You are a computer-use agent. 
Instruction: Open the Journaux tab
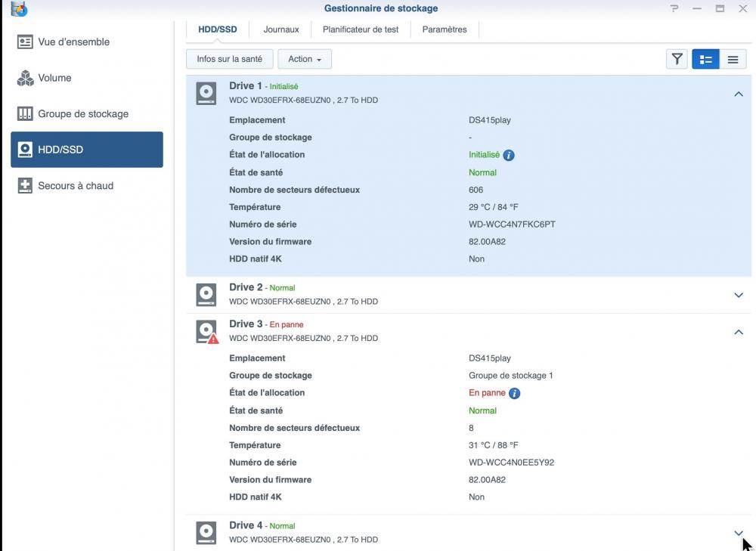click(281, 29)
